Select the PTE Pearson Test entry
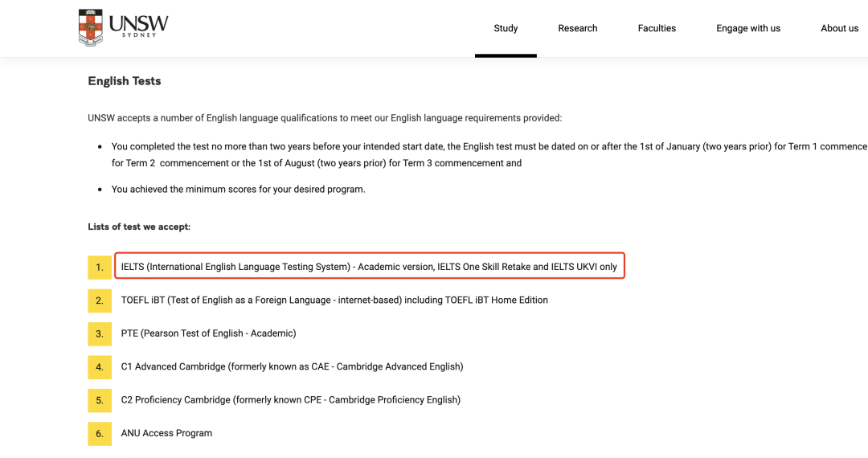The height and width of the screenshot is (458, 868). pos(208,333)
